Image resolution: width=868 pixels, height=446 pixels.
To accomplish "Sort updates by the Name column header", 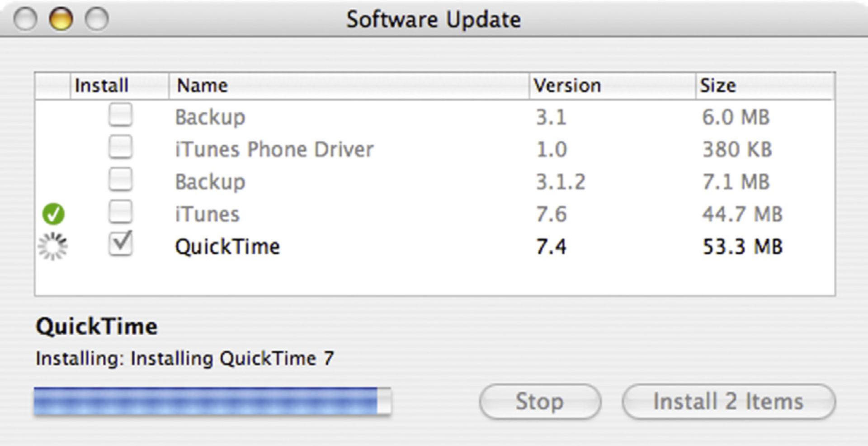I will [349, 85].
